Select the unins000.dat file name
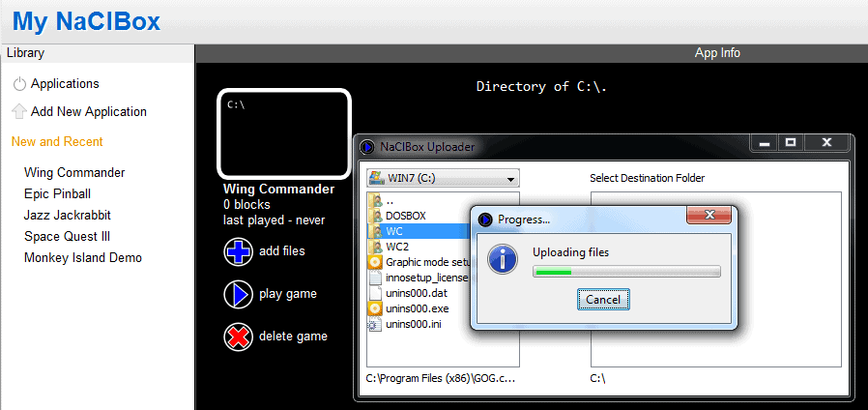868x410 pixels. point(416,293)
